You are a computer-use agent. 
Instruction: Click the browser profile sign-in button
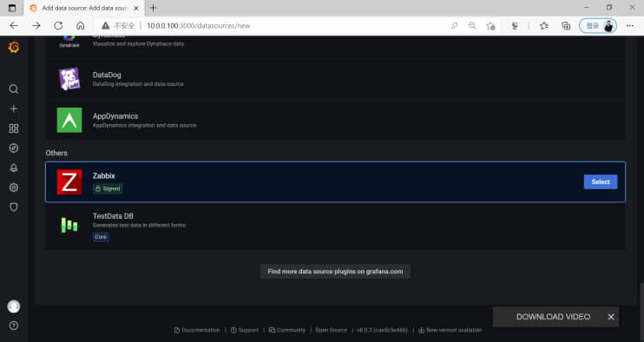tap(598, 25)
